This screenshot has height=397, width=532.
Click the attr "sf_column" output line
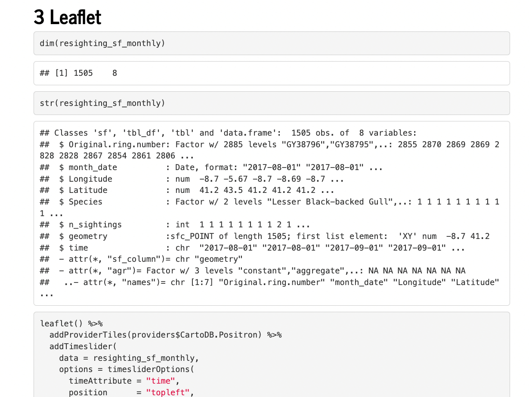point(141,259)
